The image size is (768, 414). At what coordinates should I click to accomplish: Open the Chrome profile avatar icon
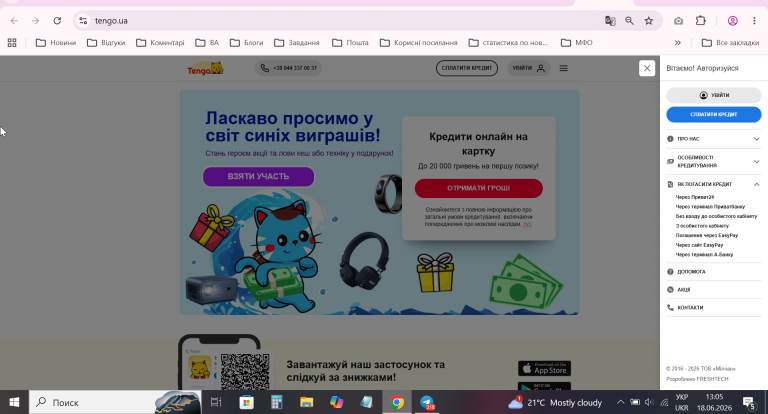(x=733, y=21)
